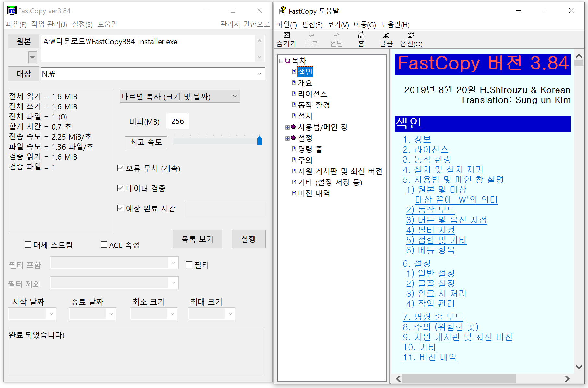Select 기타 (설정 저장 등) tree item
Viewport: 588px width, 388px height.
coord(330,182)
